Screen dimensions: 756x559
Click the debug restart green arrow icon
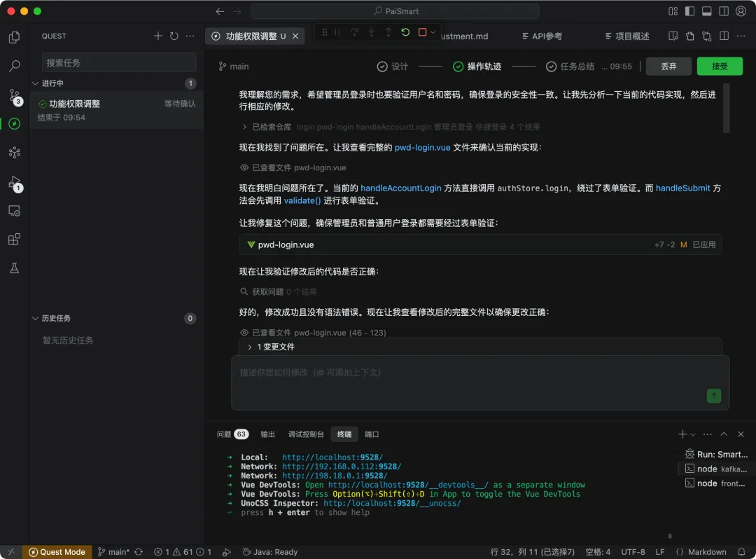(405, 32)
